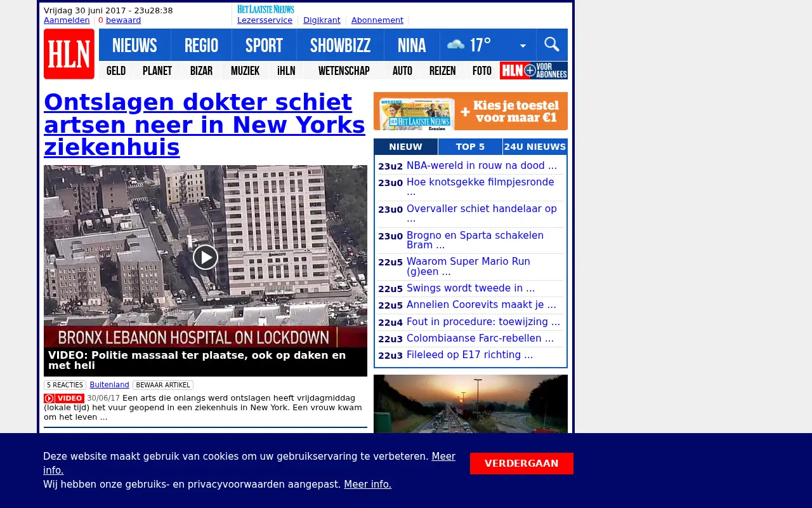Open the REIZEN category

[442, 70]
